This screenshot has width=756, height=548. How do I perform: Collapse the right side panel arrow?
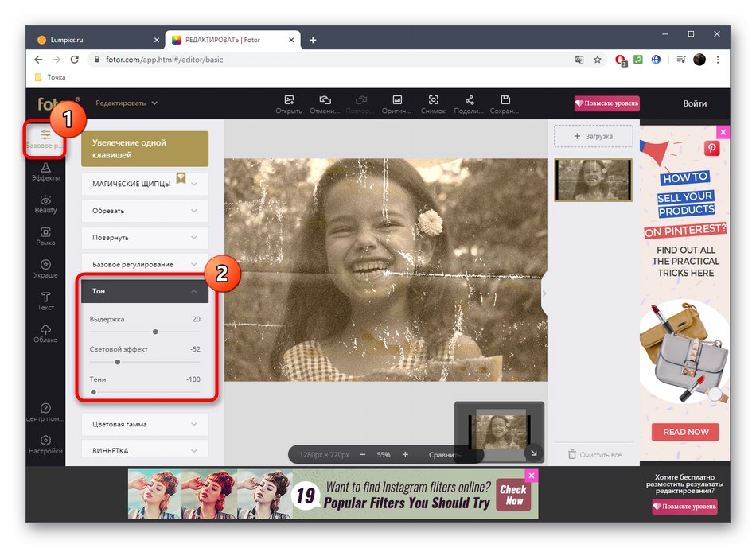[544, 293]
